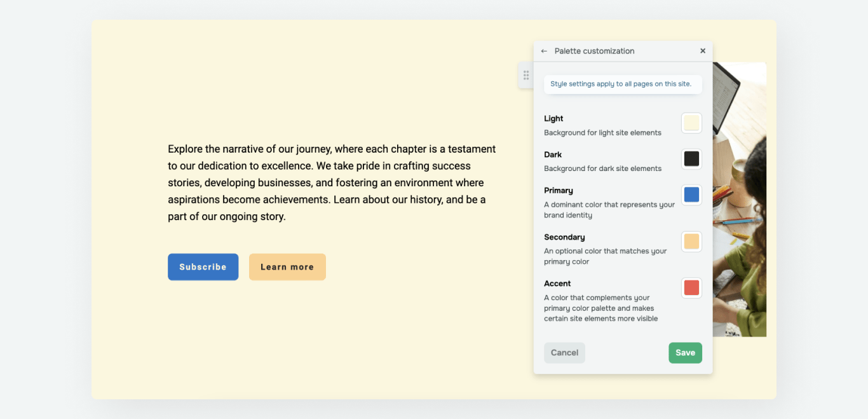Image resolution: width=868 pixels, height=419 pixels.
Task: Click the Learn more button
Action: point(287,267)
